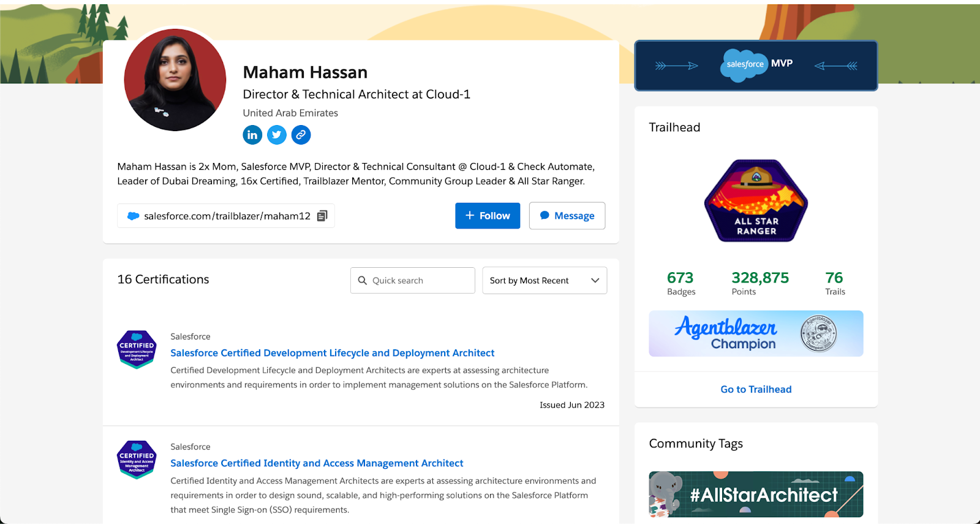Click the 16 Certifications heading
980x524 pixels.
click(163, 279)
